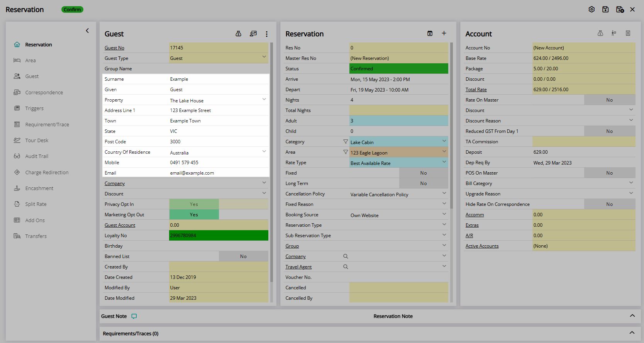Open Guest item in sidebar menu
This screenshot has height=343, width=644.
[x=32, y=76]
